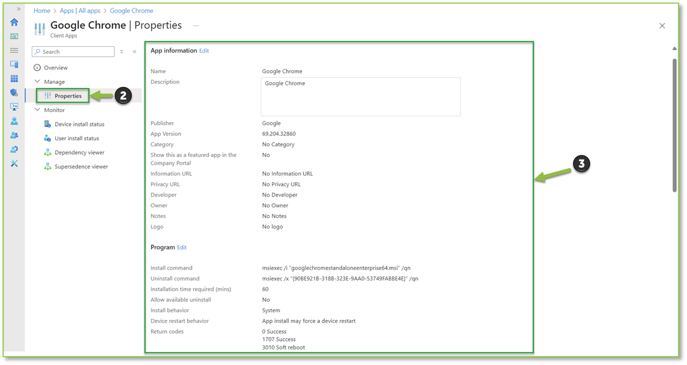Image resolution: width=687 pixels, height=365 pixels.
Task: Open Overview in the side menu
Action: pos(56,68)
